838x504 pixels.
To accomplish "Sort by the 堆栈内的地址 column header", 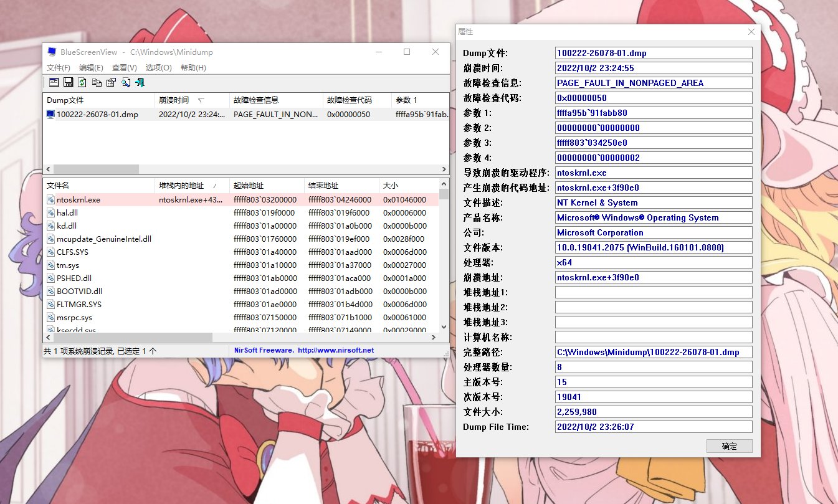I will pyautogui.click(x=191, y=186).
